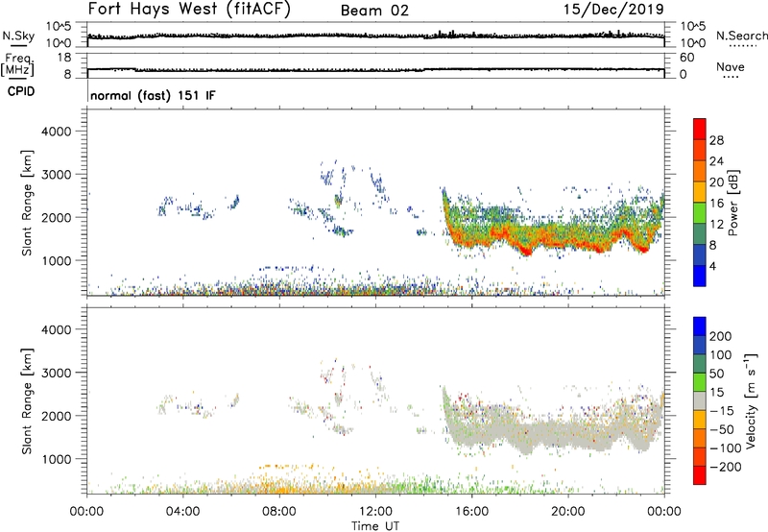This screenshot has width=768, height=532.
Task: Click Power colorbar teal segment between 8 and 12
Action: coord(700,234)
